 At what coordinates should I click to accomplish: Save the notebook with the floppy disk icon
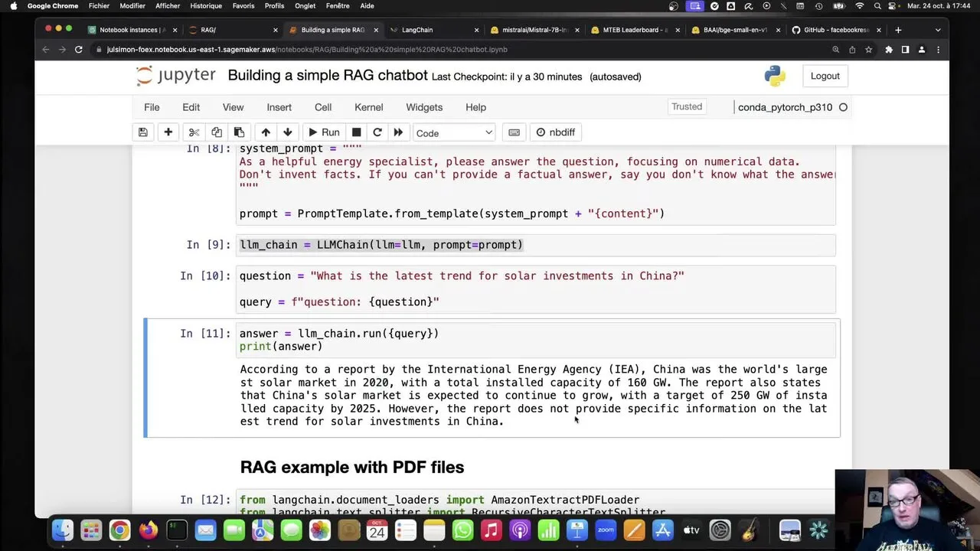tap(143, 132)
